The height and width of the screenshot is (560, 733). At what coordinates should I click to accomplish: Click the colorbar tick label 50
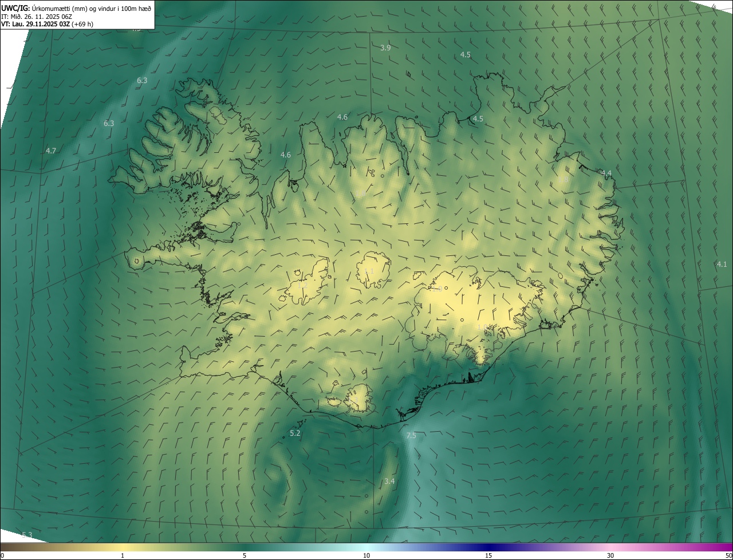pos(728,555)
